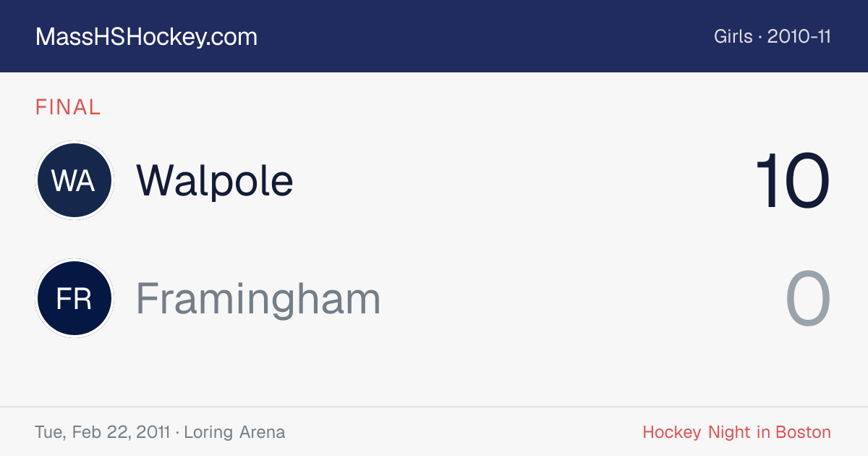
Task: Select the 2010-11 season label
Action: pyautogui.click(x=799, y=37)
